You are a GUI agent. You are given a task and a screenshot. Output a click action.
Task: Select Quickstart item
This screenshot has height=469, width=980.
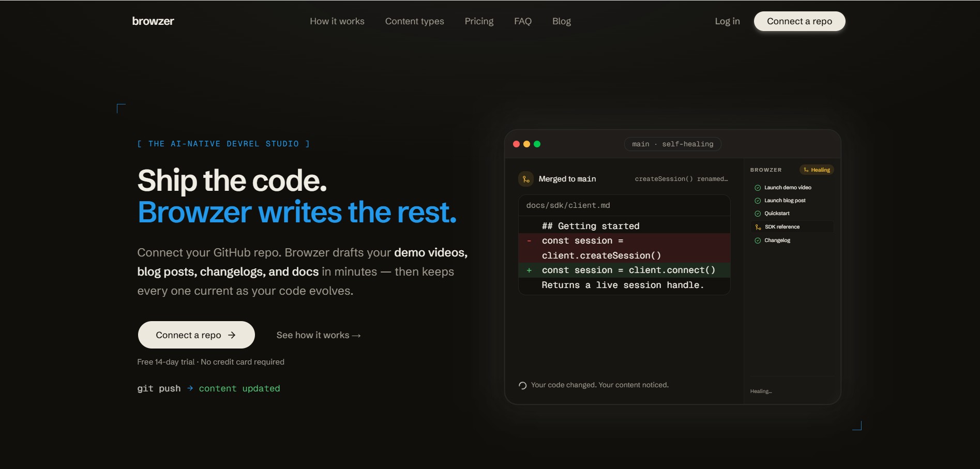792,214
